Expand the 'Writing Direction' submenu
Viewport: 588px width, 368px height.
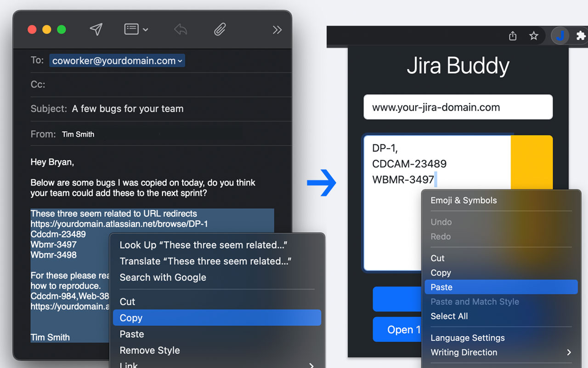click(501, 352)
